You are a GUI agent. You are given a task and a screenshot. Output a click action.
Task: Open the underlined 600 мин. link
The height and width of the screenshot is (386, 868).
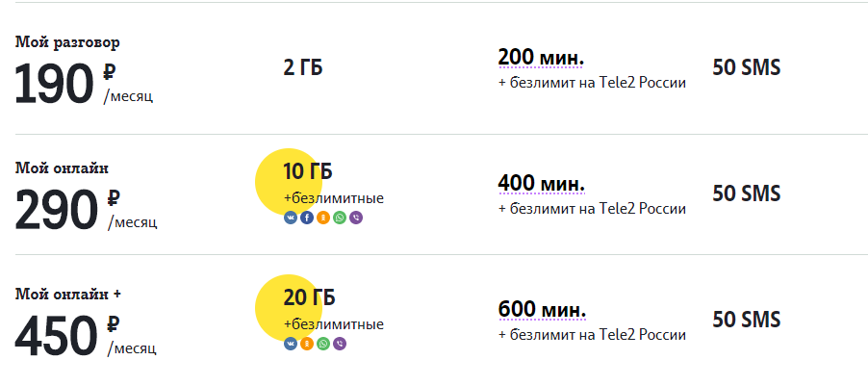pos(541,310)
